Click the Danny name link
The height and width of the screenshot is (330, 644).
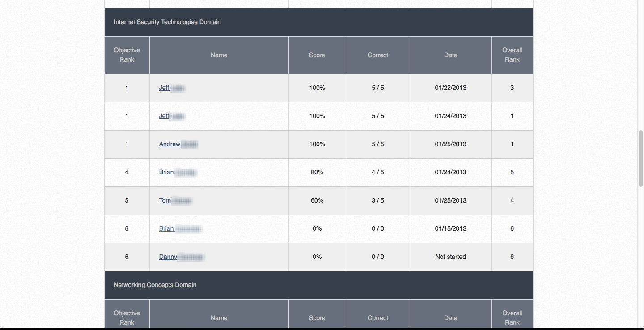[168, 257]
